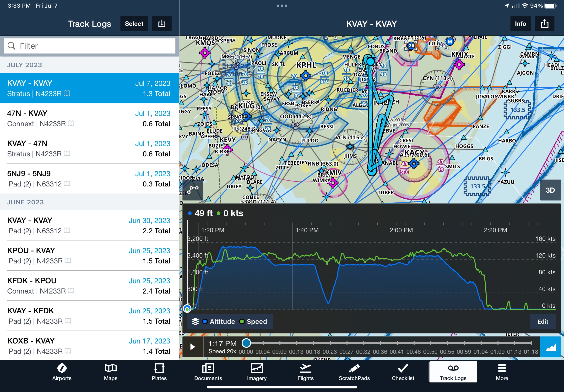Screen dimensions: 564x392
Task: Open the Checklist tab
Action: click(x=403, y=372)
